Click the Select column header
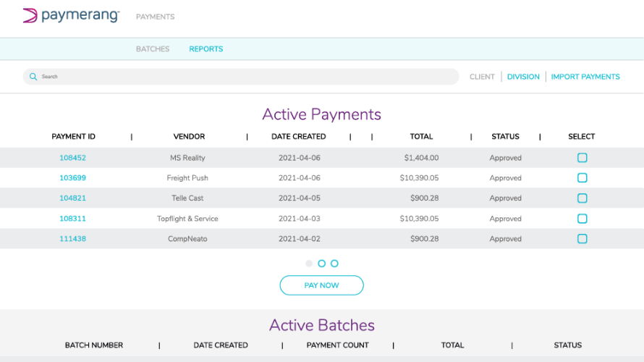 [x=582, y=137]
